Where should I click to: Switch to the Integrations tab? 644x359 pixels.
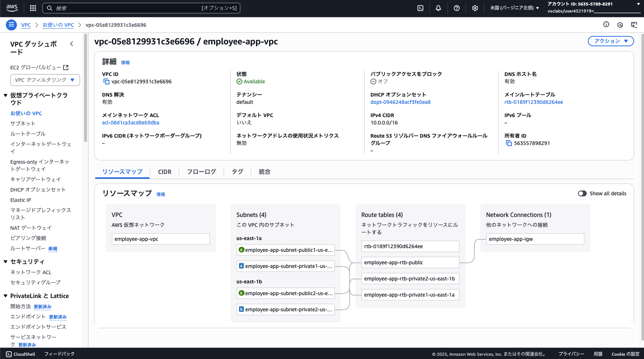(265, 172)
